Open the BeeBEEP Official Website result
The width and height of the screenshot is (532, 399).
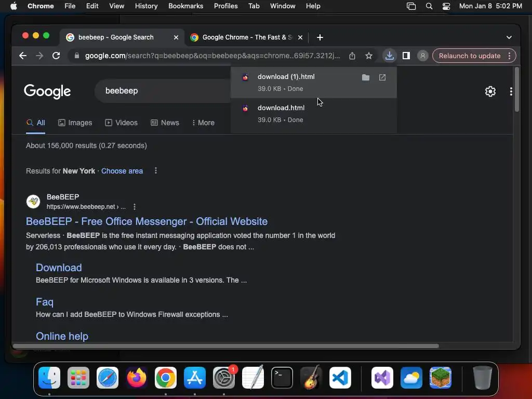[147, 221]
